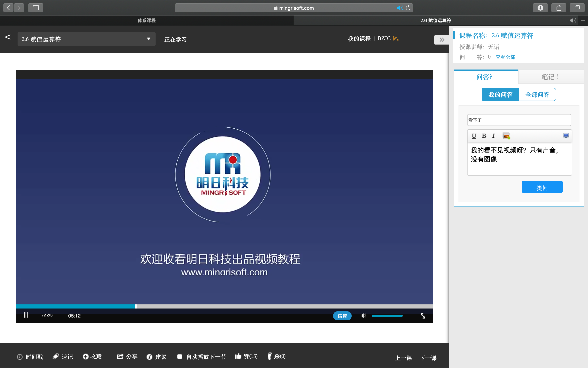Click the monitor screen icon in the editor toolbar

[566, 136]
